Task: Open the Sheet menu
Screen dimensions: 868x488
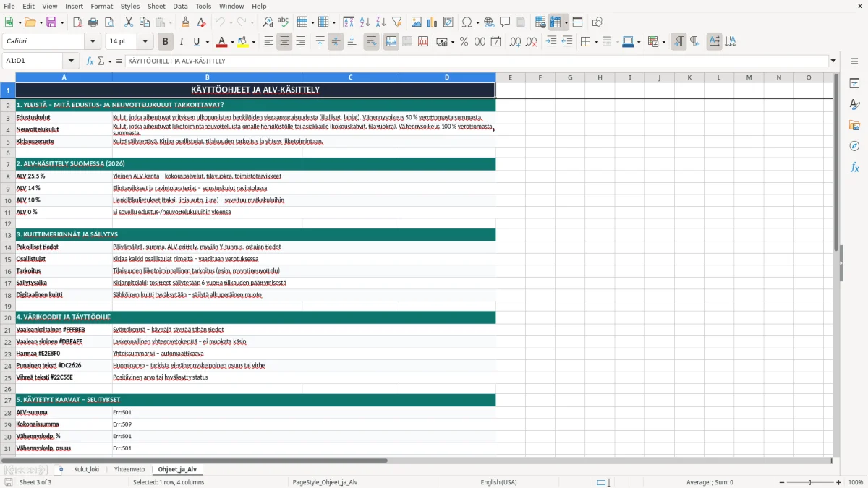Action: [x=156, y=6]
